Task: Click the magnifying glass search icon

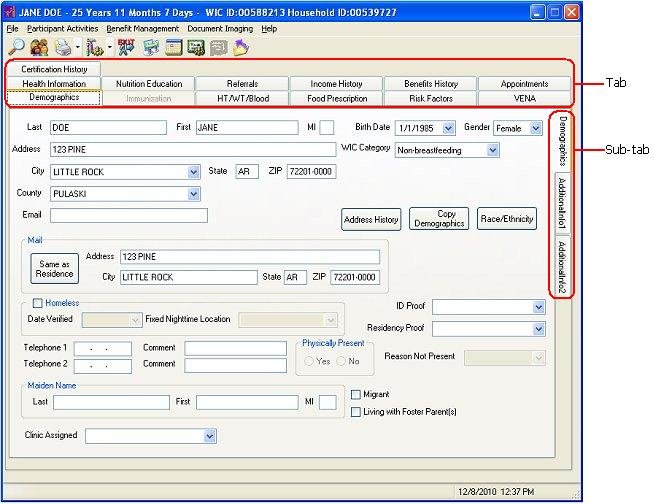Action: coord(17,47)
